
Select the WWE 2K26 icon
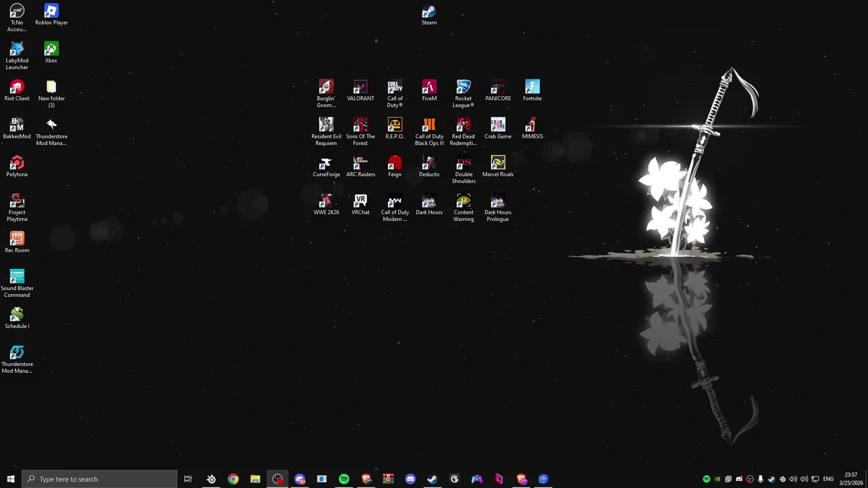tap(326, 205)
